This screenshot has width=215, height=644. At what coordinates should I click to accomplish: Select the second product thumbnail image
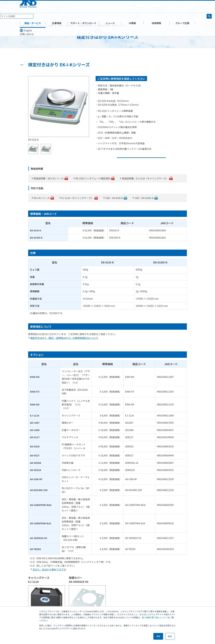(46, 149)
